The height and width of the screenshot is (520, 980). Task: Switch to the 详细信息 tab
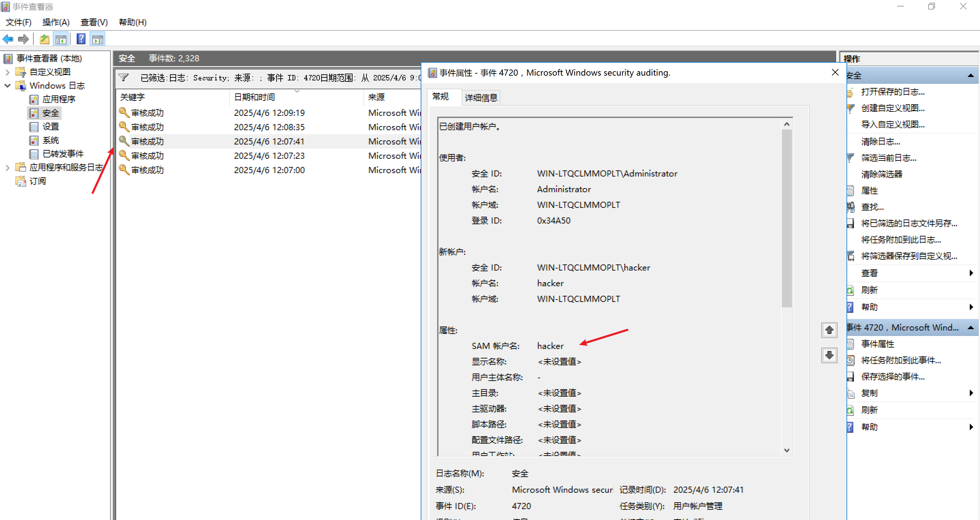click(481, 98)
